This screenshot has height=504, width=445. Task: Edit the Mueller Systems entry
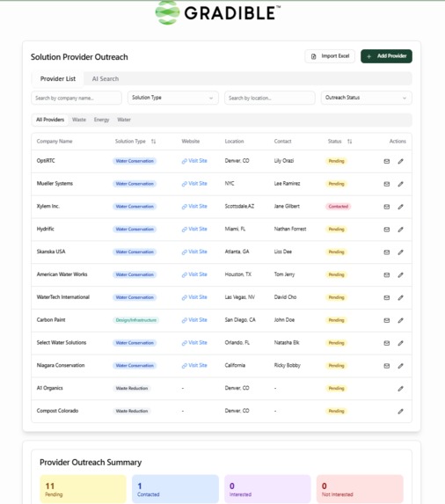point(400,184)
